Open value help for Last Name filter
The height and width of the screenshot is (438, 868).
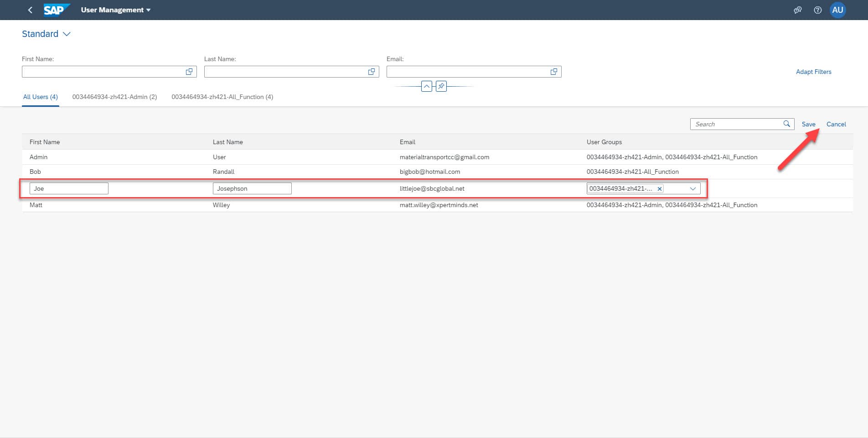(x=372, y=72)
